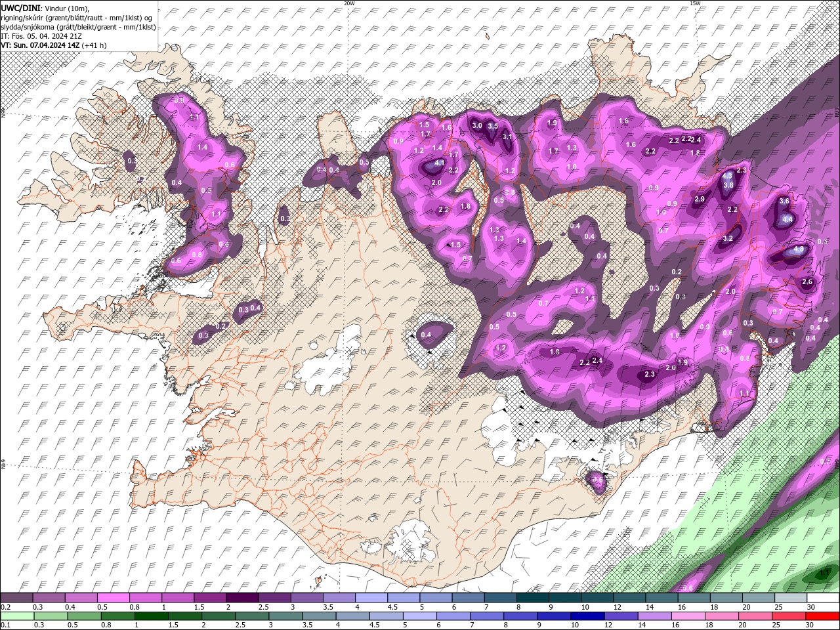Click the 2.6 value near the east coast
Screen dimensions: 840x630
click(x=807, y=282)
